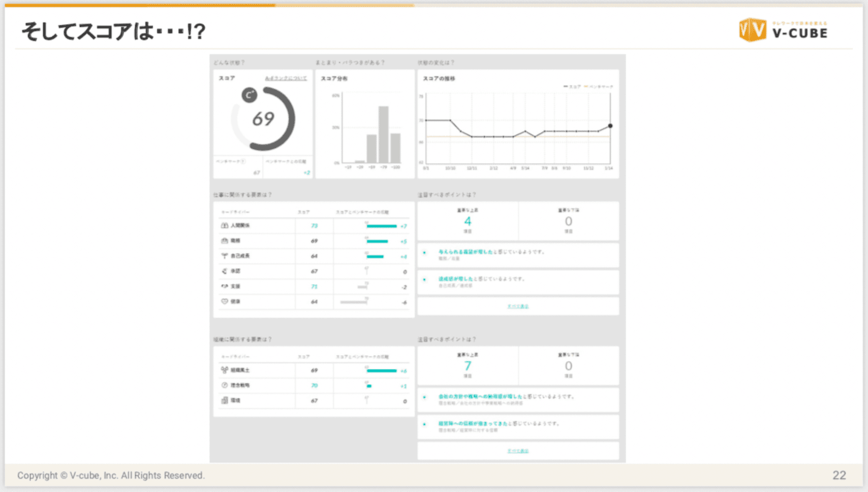The height and width of the screenshot is (492, 868).
Task: Click the 人間関係 row icon
Action: (224, 226)
